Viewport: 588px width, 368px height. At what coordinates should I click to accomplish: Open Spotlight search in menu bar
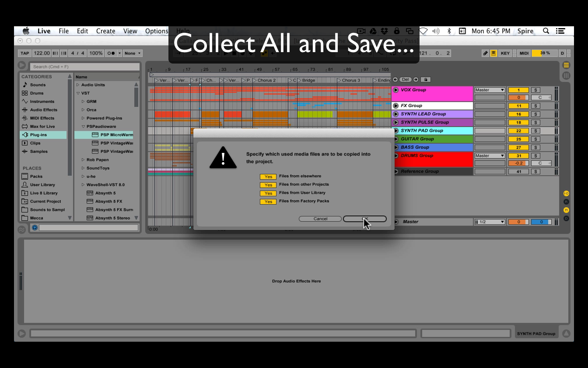pyautogui.click(x=546, y=31)
